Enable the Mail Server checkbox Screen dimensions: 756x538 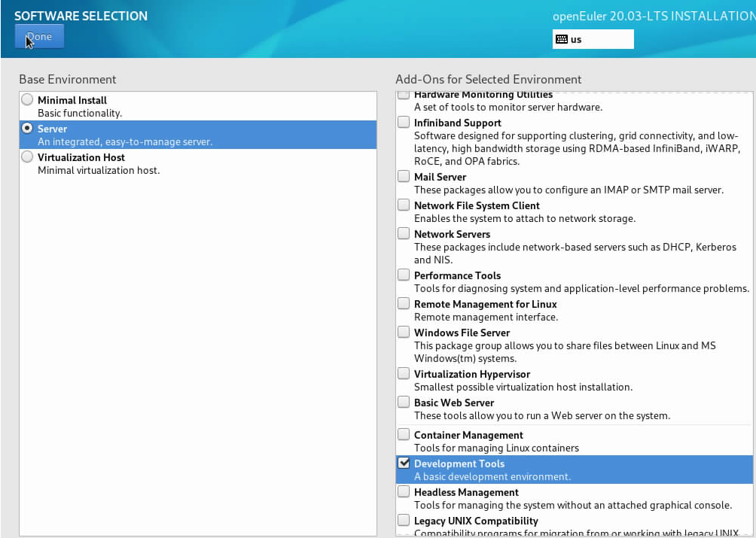(404, 176)
